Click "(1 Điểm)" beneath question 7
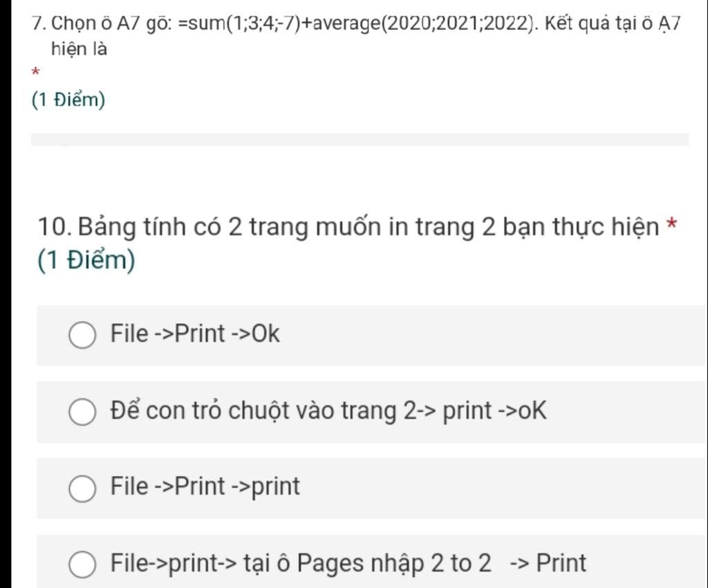The width and height of the screenshot is (708, 588). pyautogui.click(x=68, y=100)
